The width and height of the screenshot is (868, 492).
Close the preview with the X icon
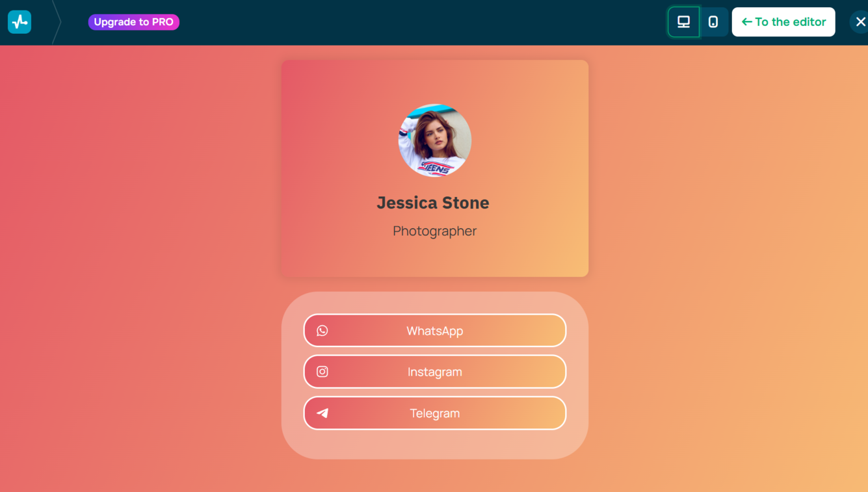[860, 22]
